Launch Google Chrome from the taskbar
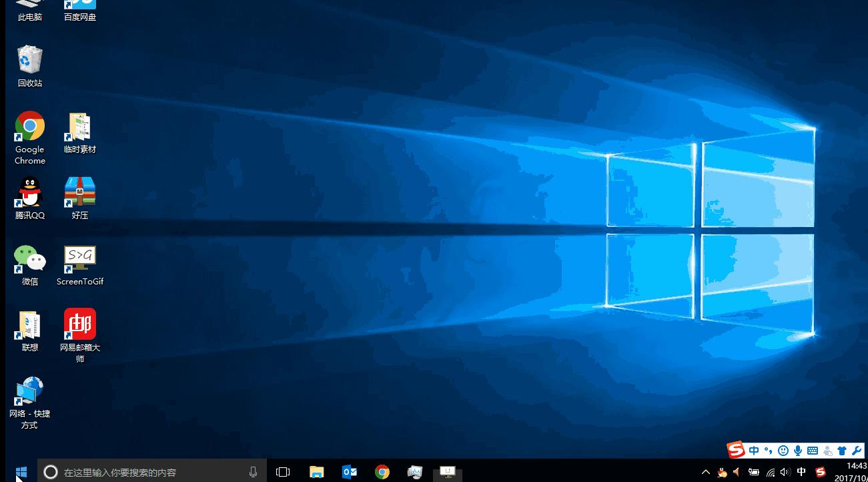The width and height of the screenshot is (868, 482). tap(382, 471)
